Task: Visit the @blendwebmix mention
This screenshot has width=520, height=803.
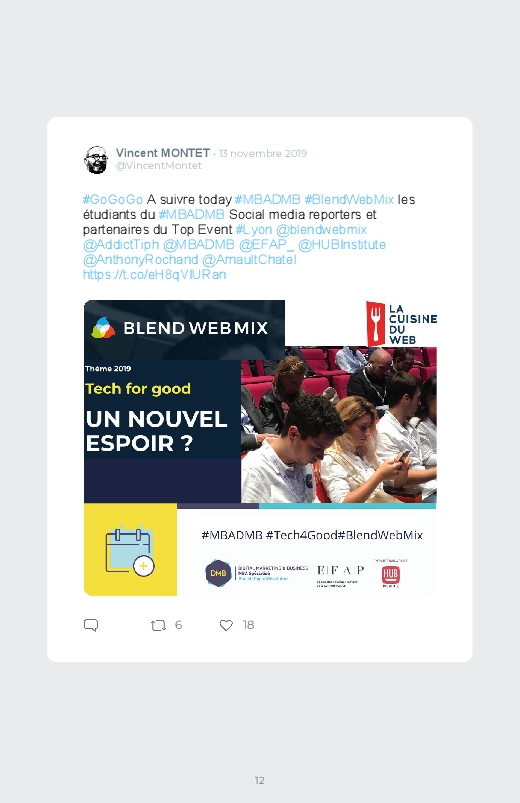Action: [321, 229]
